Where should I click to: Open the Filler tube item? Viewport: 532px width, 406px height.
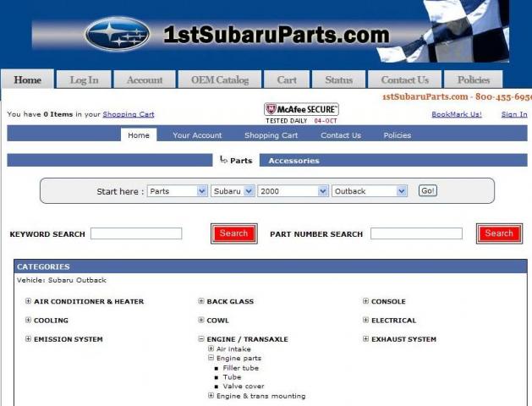[240, 368]
